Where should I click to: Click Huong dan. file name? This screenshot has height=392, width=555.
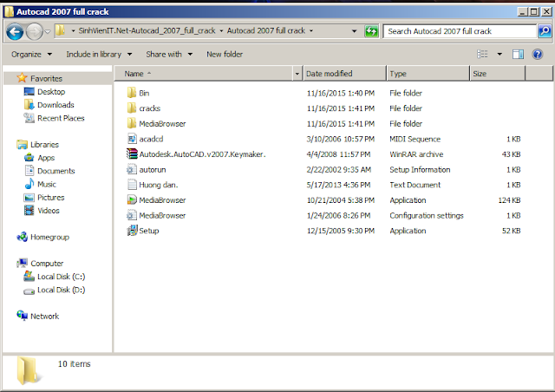(x=158, y=185)
